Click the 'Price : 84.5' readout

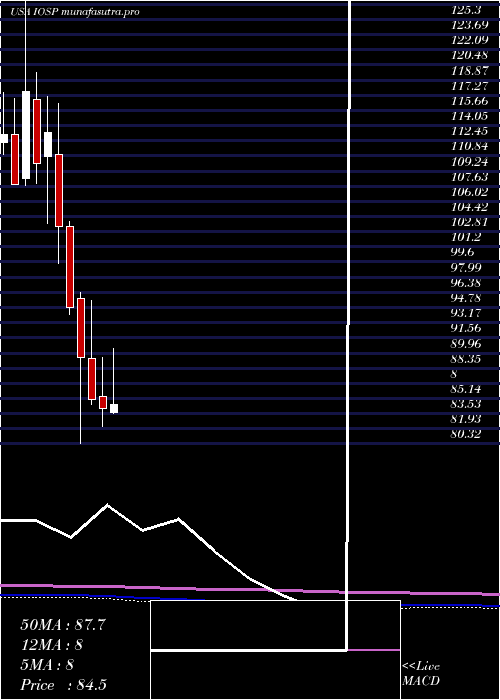[x=63, y=685]
